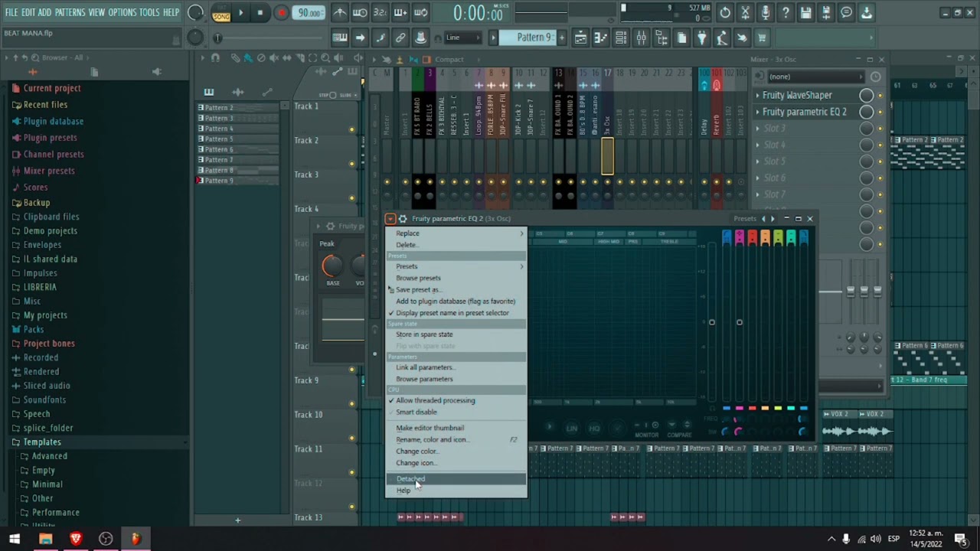The image size is (980, 551).
Task: Expand the Templates folder in browser
Action: [x=42, y=442]
